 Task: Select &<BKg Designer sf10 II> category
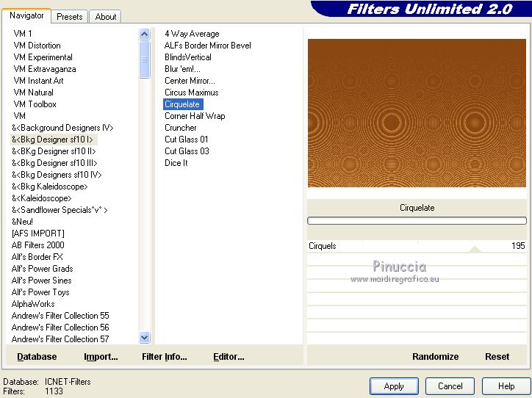coord(54,151)
